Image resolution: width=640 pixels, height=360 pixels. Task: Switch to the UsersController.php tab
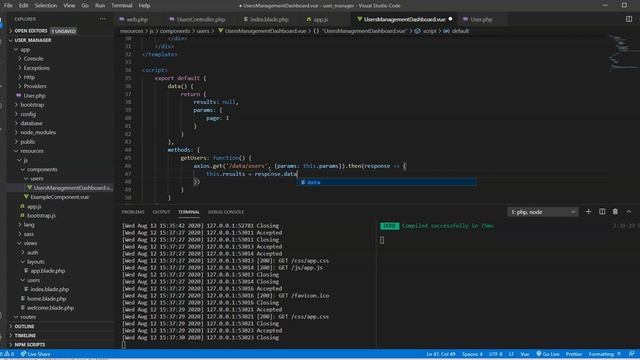click(x=201, y=19)
